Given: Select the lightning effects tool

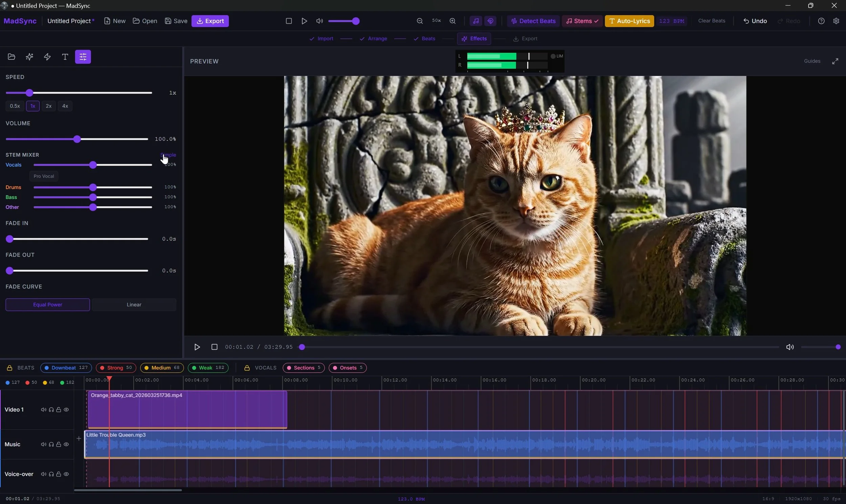Looking at the screenshot, I should 47,57.
